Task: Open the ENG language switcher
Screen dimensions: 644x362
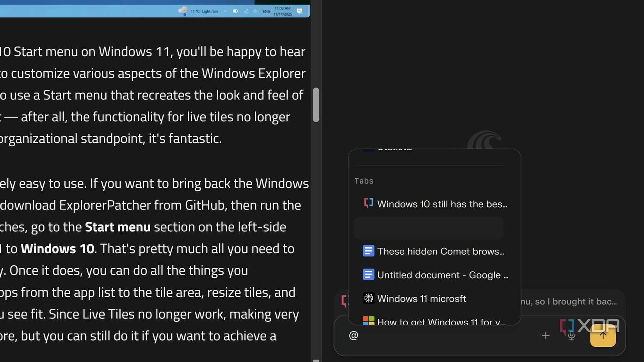Action: click(266, 11)
